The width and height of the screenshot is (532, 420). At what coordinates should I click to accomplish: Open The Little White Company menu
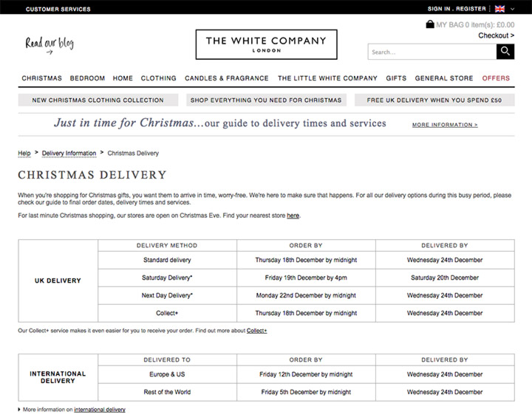click(x=327, y=78)
